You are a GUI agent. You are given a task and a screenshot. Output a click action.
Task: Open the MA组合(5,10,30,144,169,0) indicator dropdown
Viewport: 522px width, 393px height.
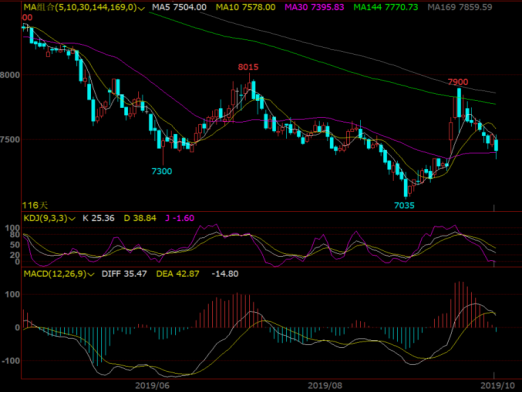click(84, 7)
